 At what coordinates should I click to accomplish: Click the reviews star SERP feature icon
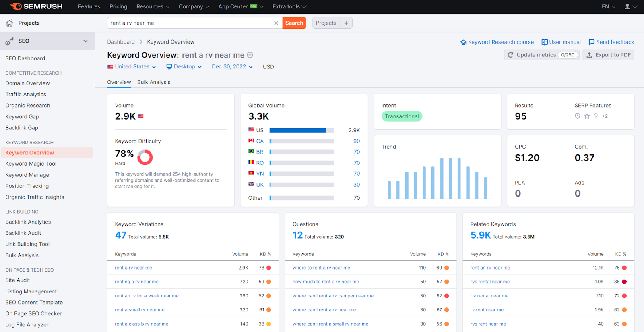pyautogui.click(x=587, y=116)
